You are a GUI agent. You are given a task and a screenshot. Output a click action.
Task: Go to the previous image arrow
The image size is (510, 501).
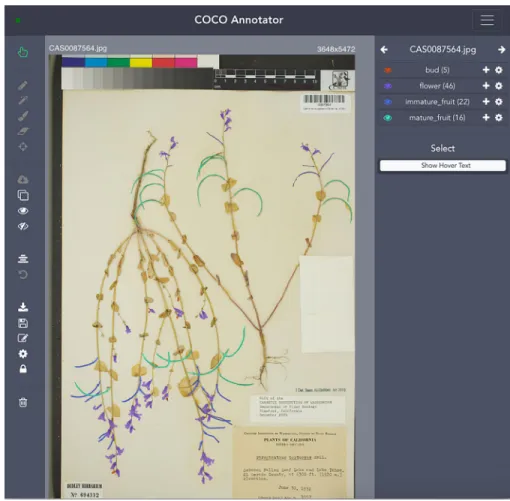coord(384,50)
